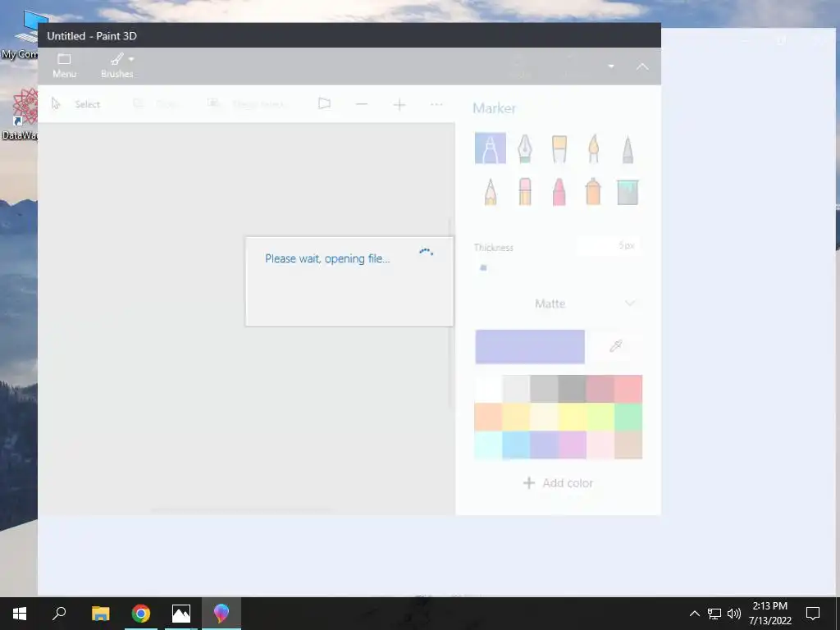
Task: Choose the dark red swatch
Action: tap(600, 389)
